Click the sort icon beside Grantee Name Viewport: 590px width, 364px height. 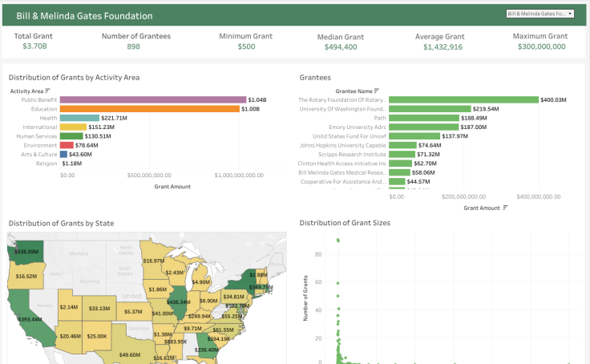coord(377,91)
